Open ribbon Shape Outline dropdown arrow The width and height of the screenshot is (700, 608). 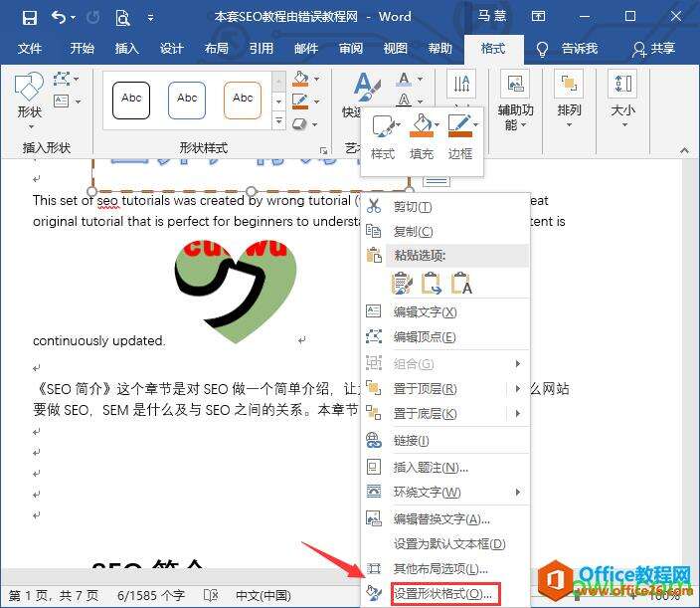[317, 101]
